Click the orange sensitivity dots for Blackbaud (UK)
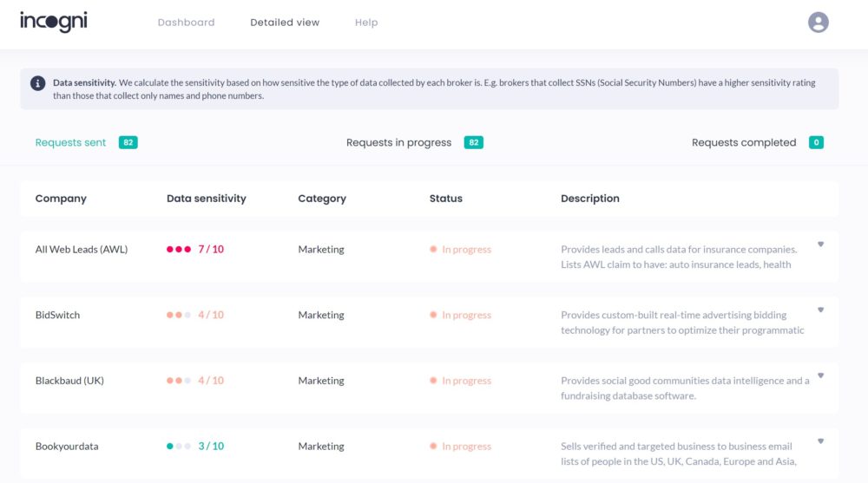This screenshot has height=483, width=868. point(179,381)
